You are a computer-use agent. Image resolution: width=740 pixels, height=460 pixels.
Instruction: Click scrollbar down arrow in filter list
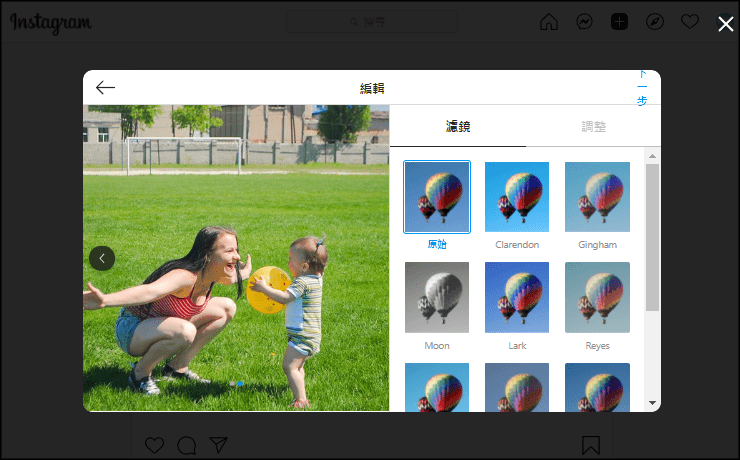[652, 403]
